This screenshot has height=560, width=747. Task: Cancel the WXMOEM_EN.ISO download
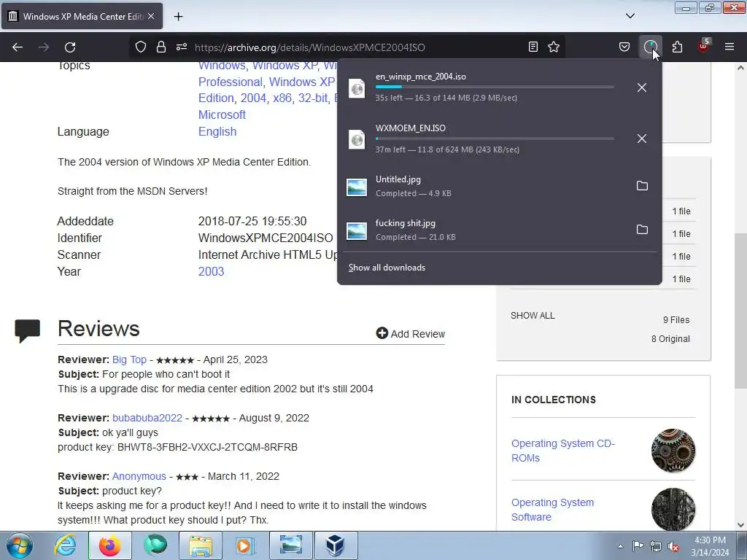642,139
